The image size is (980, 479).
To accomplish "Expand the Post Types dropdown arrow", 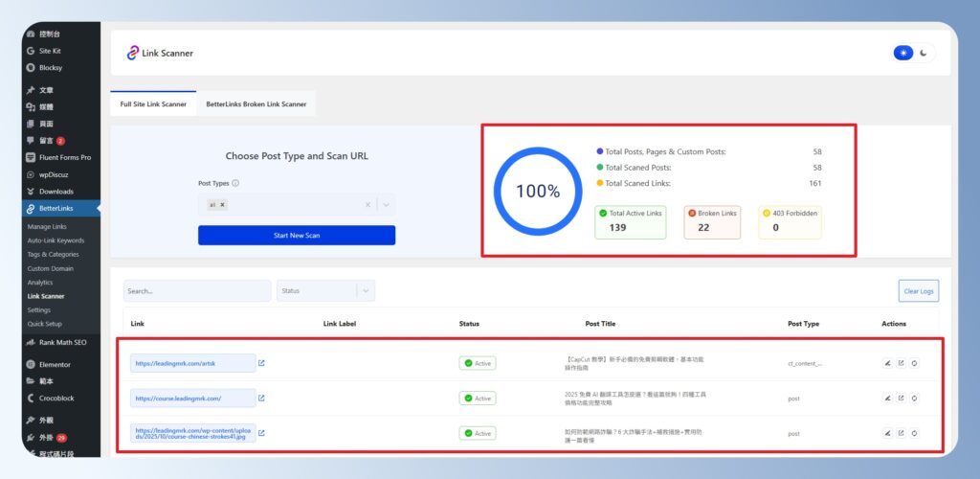I will tap(386, 205).
